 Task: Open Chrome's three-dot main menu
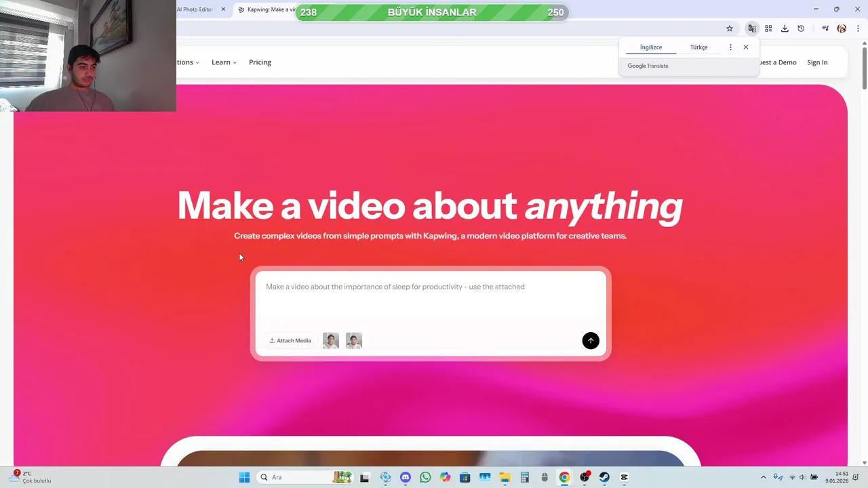click(x=858, y=28)
